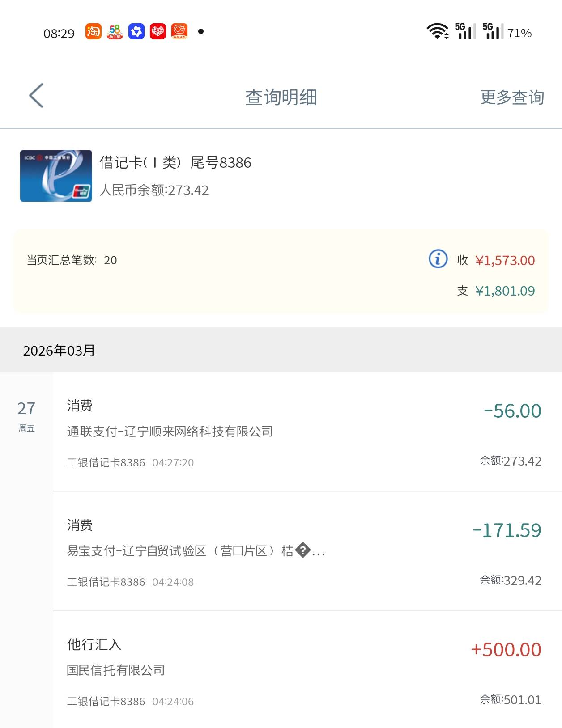Tap the blue info icon beside income

438,259
